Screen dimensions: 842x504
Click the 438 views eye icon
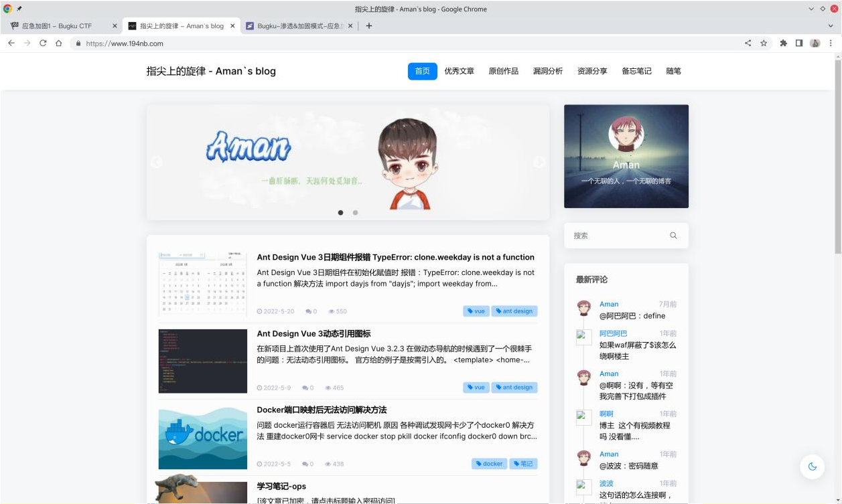tap(328, 464)
